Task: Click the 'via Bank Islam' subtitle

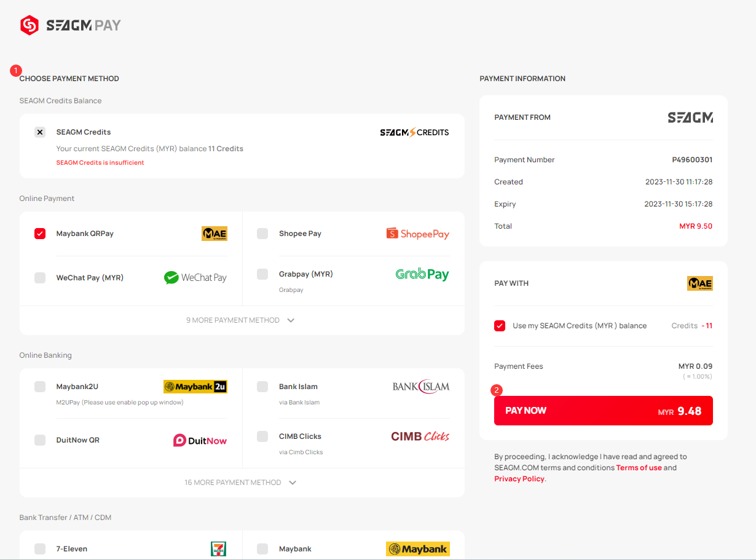Action: [x=299, y=403]
